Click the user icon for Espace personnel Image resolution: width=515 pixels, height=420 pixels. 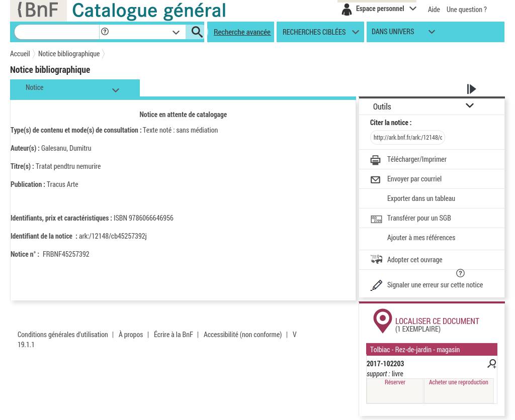347,9
